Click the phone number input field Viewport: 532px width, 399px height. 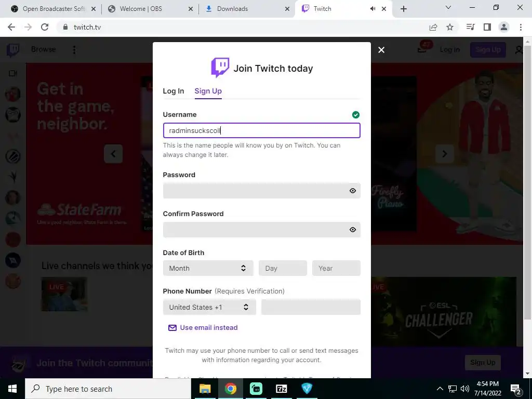pos(311,307)
